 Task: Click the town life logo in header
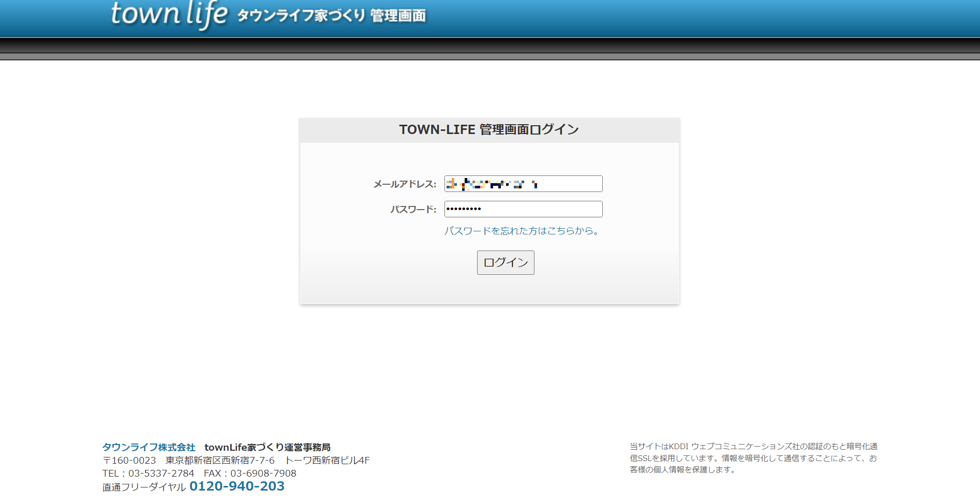[169, 14]
